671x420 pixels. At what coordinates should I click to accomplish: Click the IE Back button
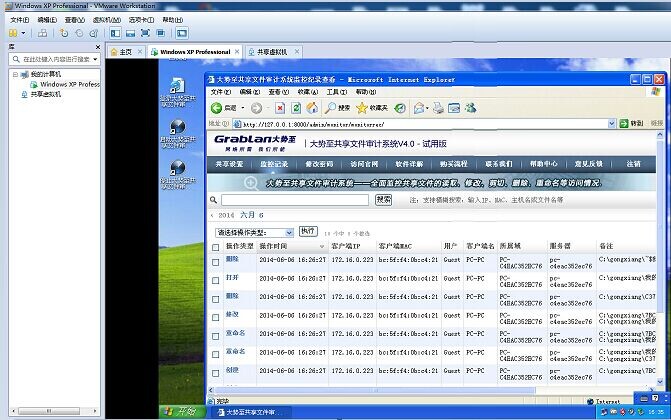217,108
